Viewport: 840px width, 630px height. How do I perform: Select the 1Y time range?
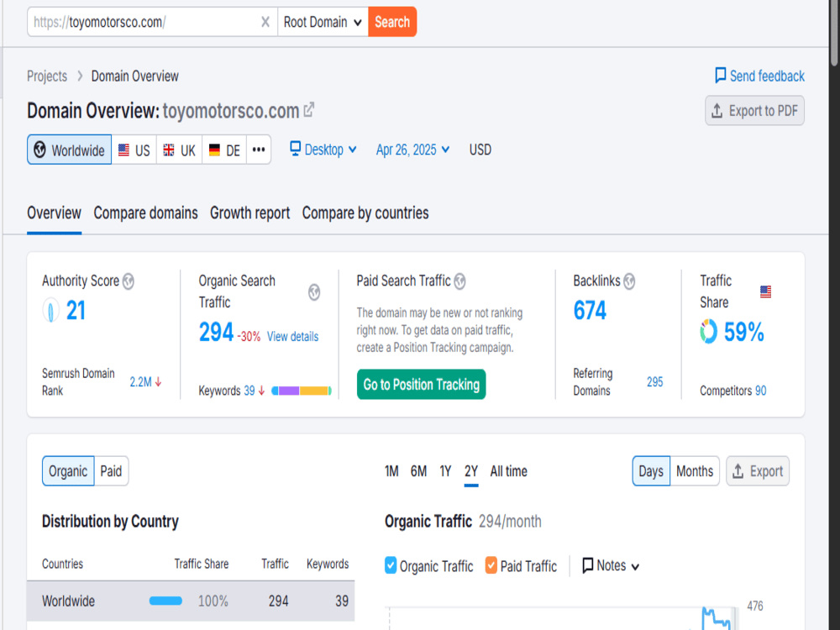[x=445, y=471]
